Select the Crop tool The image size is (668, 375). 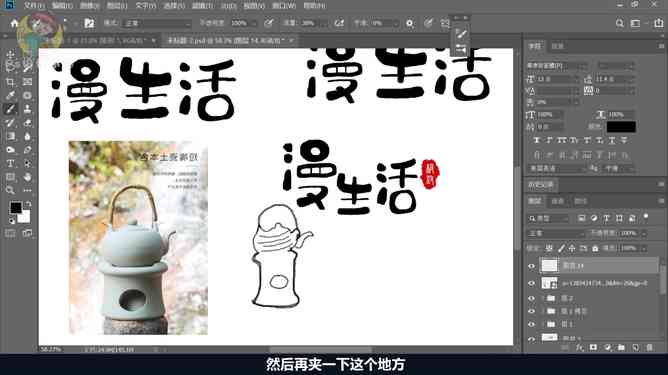coord(10,81)
